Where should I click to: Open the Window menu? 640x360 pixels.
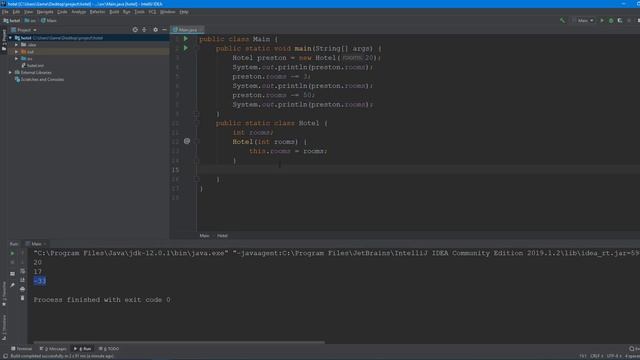tap(167, 12)
